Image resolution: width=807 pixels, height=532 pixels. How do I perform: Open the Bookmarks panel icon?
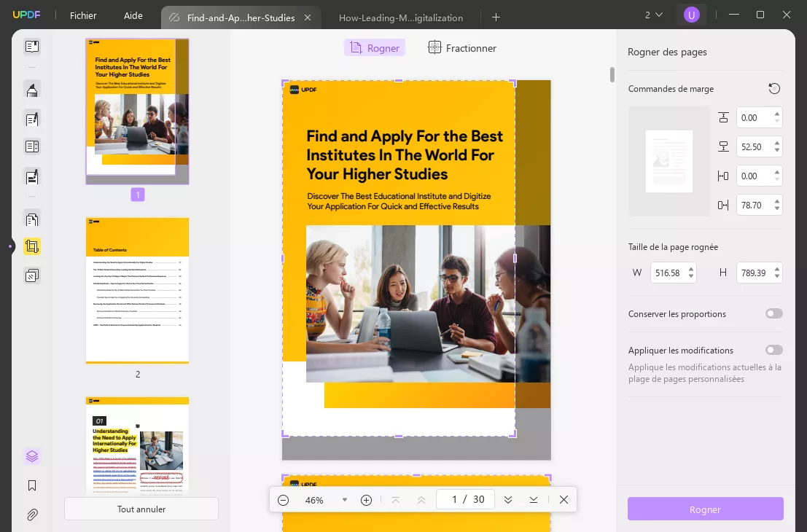pyautogui.click(x=32, y=485)
